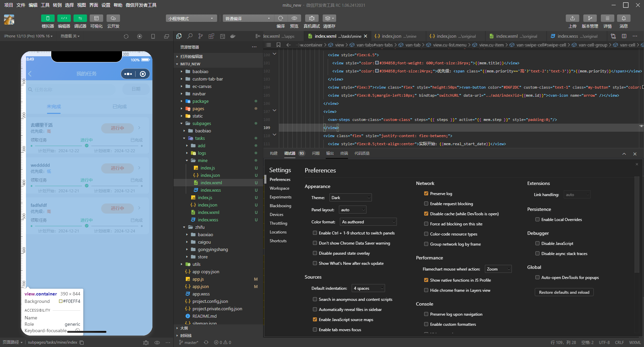Open the search icon in the sidebar

[190, 36]
